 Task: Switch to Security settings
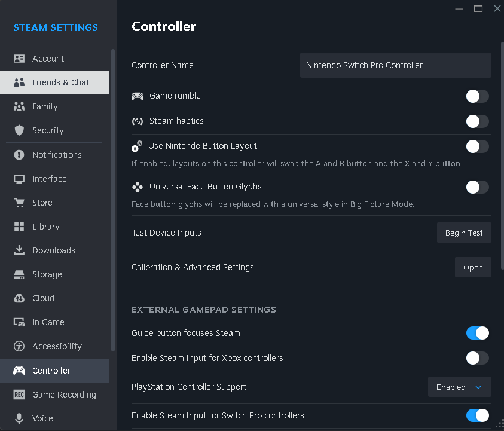click(54, 130)
